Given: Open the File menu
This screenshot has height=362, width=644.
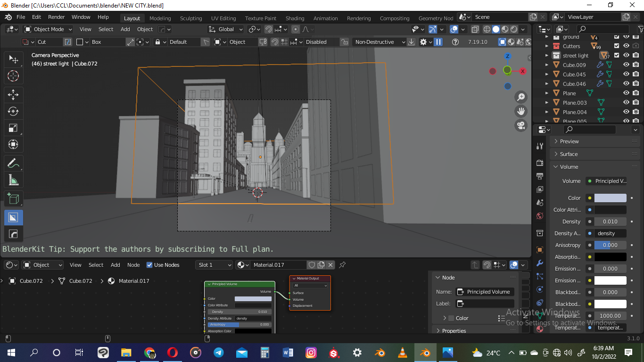Looking at the screenshot, I should pyautogui.click(x=21, y=17).
